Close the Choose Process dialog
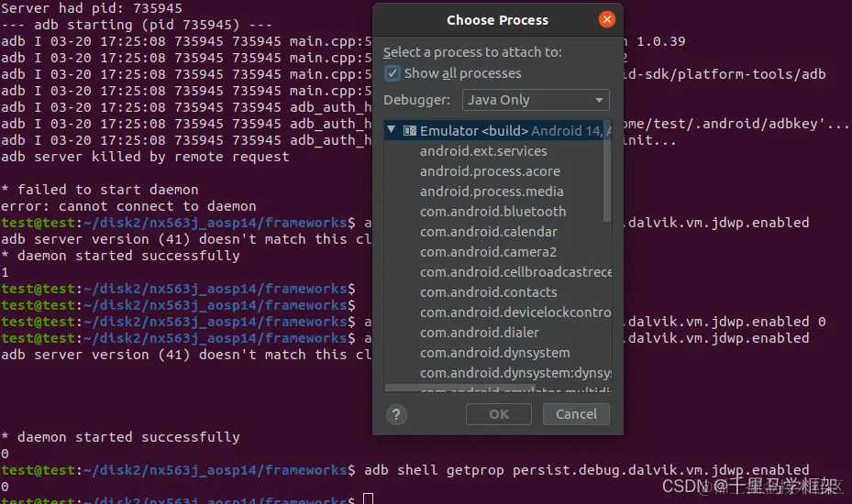852x504 pixels. tap(606, 20)
